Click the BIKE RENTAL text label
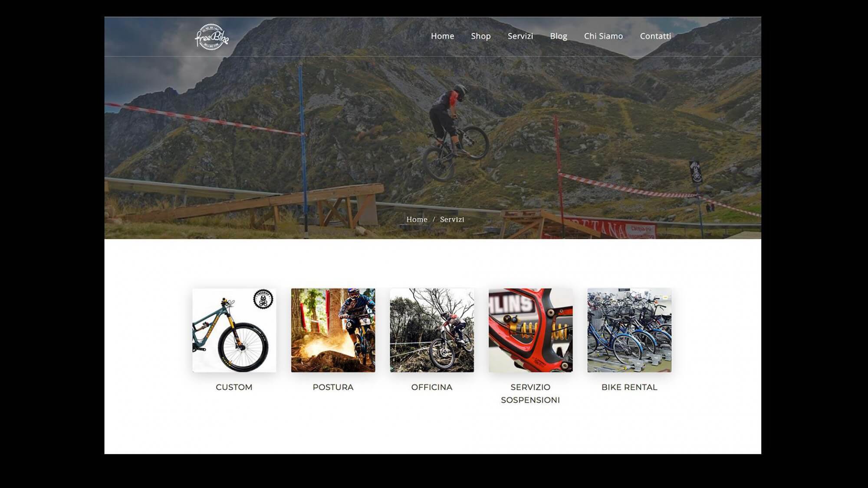This screenshot has width=868, height=488. coord(629,387)
